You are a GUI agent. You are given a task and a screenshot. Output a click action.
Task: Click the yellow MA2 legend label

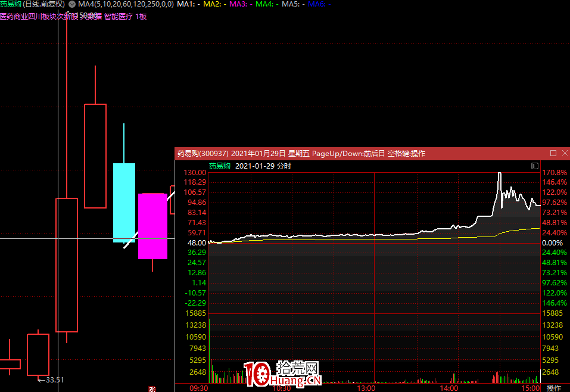click(x=211, y=4)
